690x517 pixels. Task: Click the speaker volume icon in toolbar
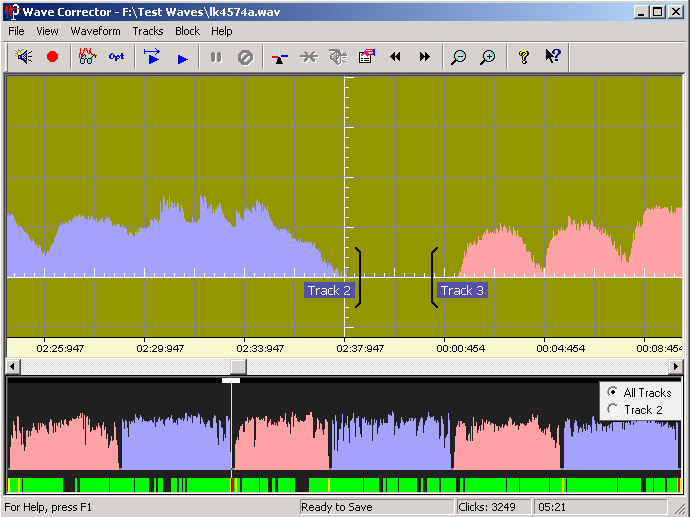[x=24, y=57]
